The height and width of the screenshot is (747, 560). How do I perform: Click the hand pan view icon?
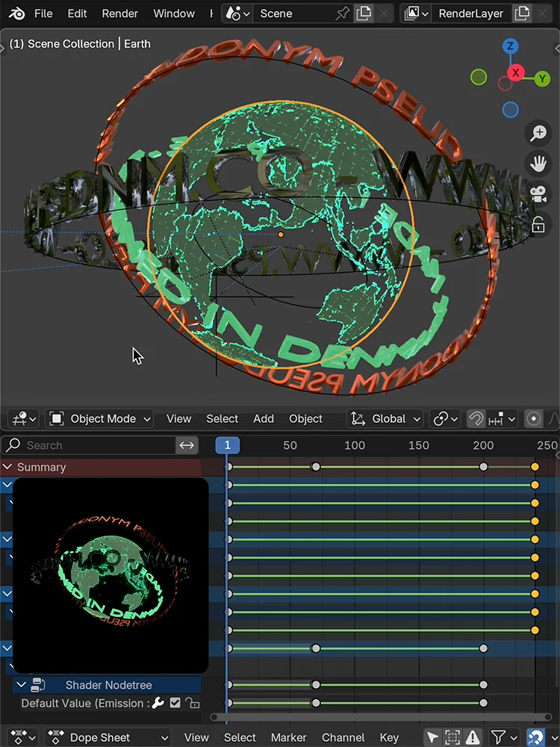(x=538, y=164)
